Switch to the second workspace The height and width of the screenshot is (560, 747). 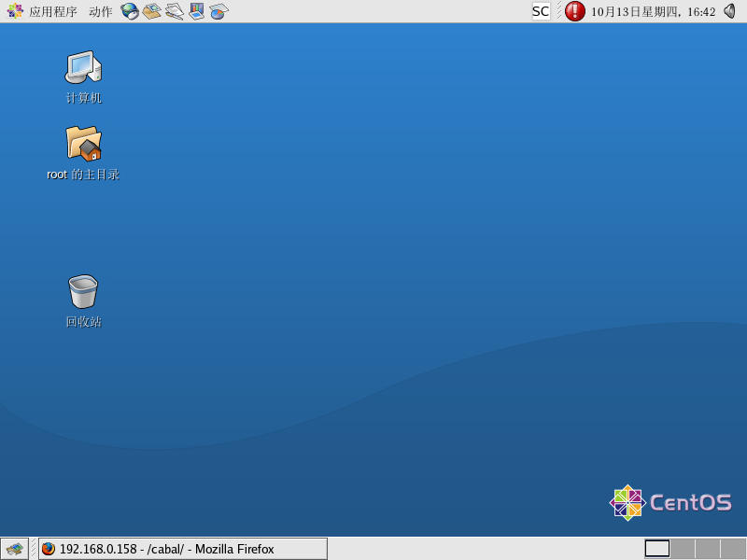tap(683, 549)
